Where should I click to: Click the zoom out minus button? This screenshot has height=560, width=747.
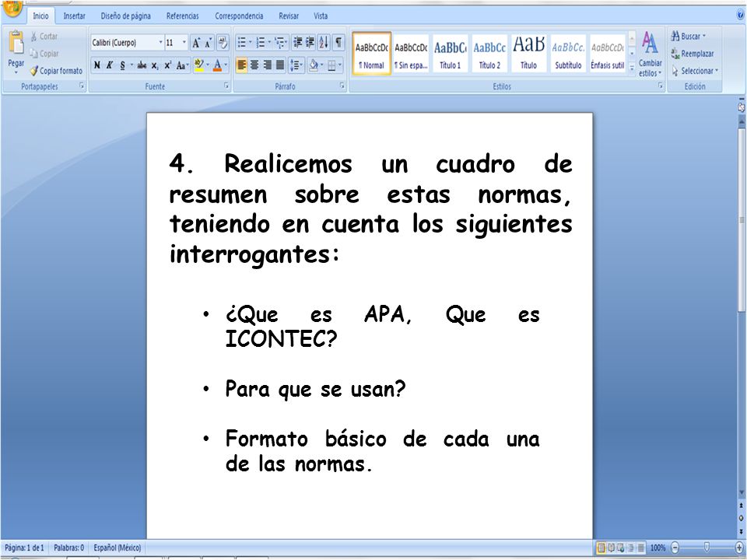675,548
